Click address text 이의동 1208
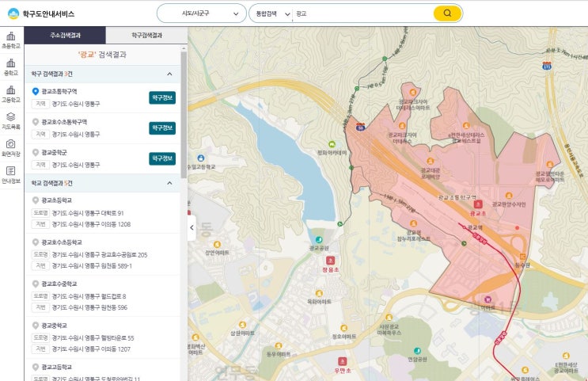 click(116, 224)
